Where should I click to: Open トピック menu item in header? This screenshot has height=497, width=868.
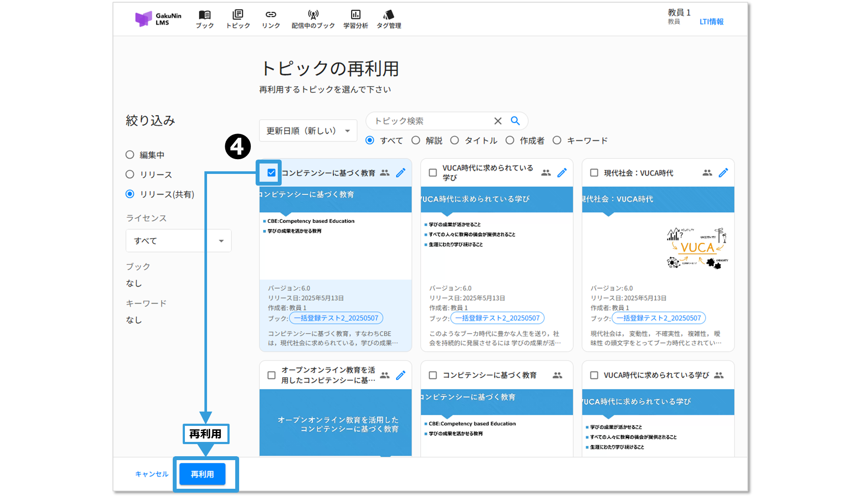click(238, 19)
